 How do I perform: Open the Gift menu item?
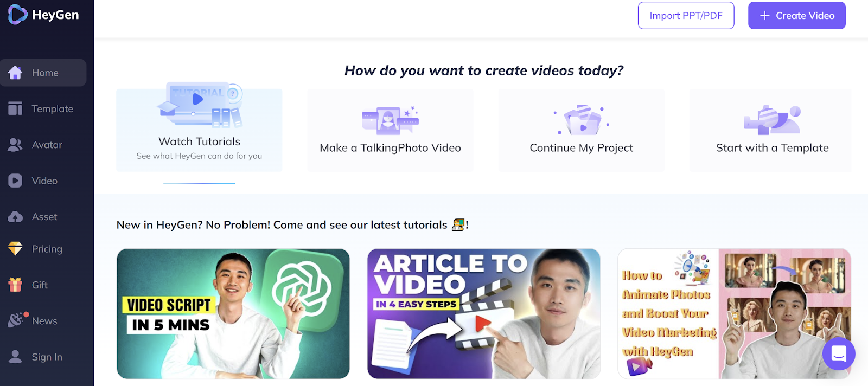pyautogui.click(x=43, y=285)
